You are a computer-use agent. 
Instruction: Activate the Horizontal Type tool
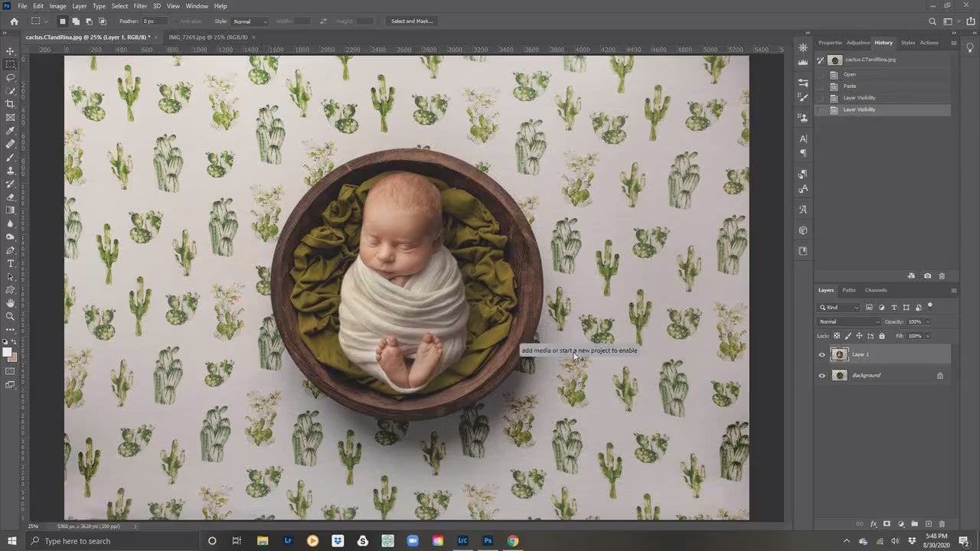[10, 263]
